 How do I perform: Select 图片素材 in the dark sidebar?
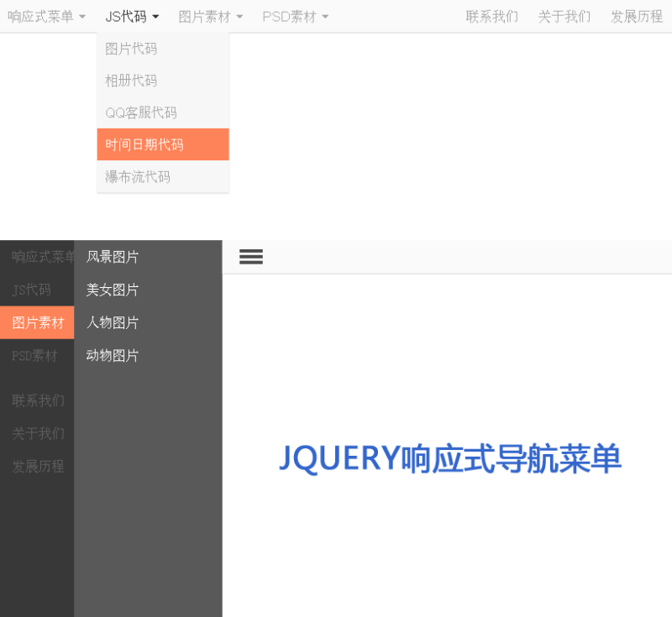[35, 322]
